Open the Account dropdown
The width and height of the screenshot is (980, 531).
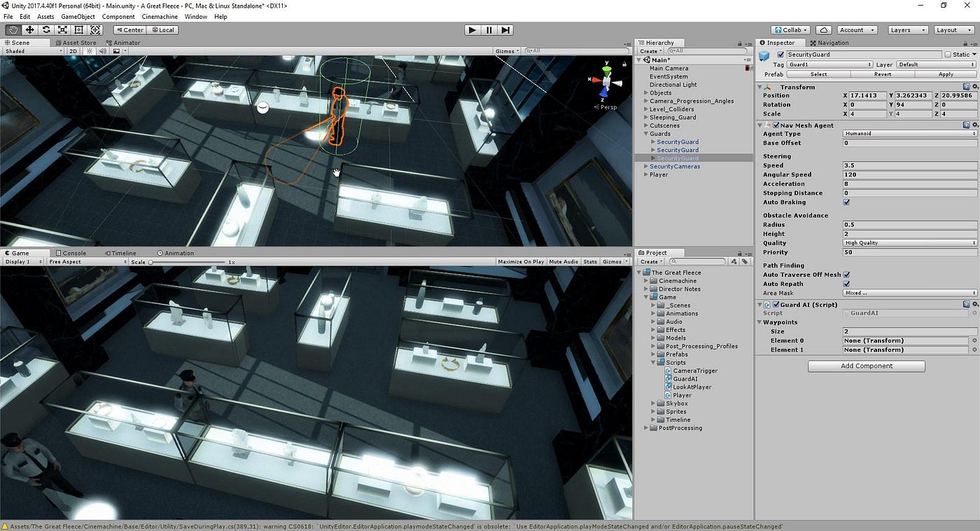click(857, 30)
